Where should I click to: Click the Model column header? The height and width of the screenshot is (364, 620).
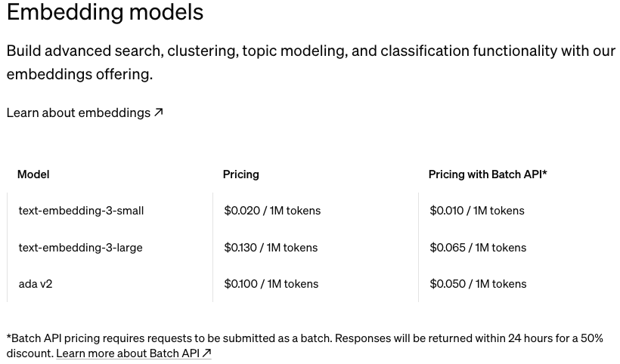(x=33, y=174)
